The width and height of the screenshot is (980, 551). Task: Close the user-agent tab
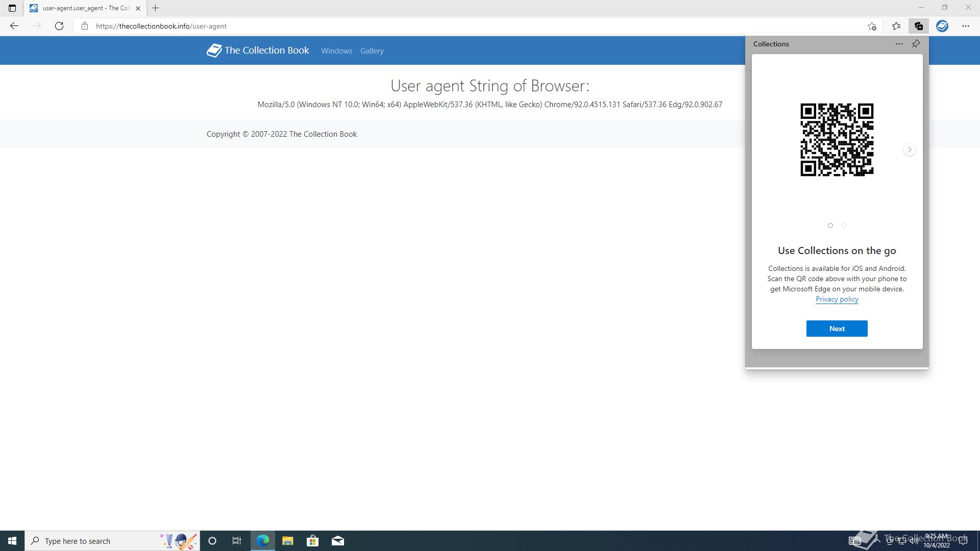tap(138, 8)
